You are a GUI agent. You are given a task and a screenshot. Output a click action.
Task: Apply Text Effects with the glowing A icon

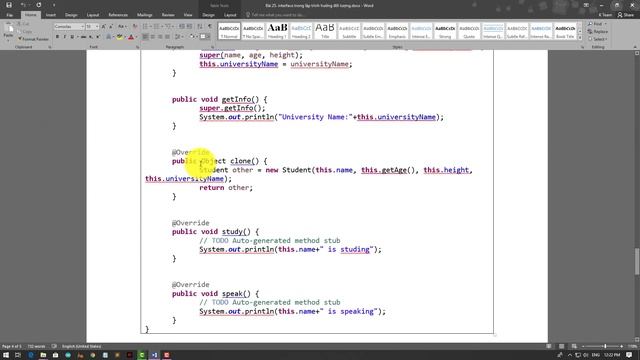click(x=109, y=37)
